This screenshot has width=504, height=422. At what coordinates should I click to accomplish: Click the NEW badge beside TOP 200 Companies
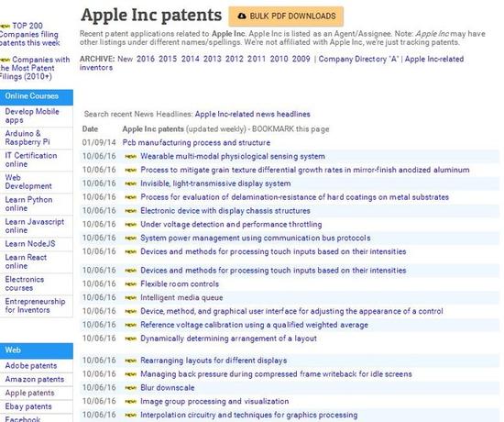5,26
